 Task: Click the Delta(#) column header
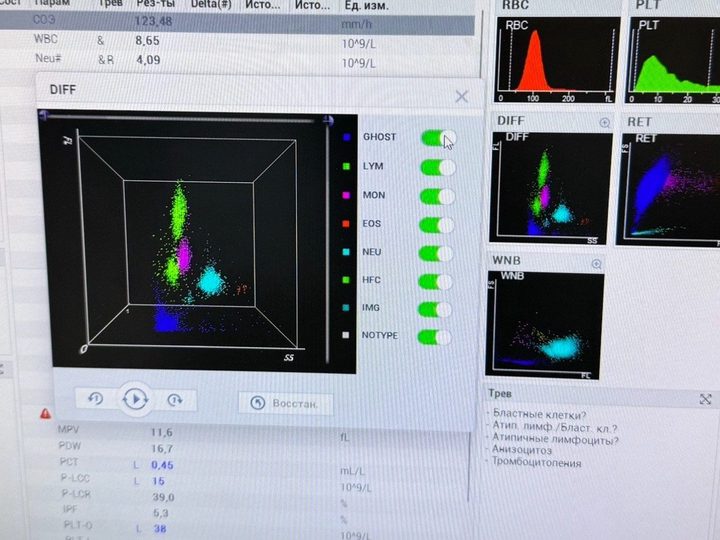[211, 5]
